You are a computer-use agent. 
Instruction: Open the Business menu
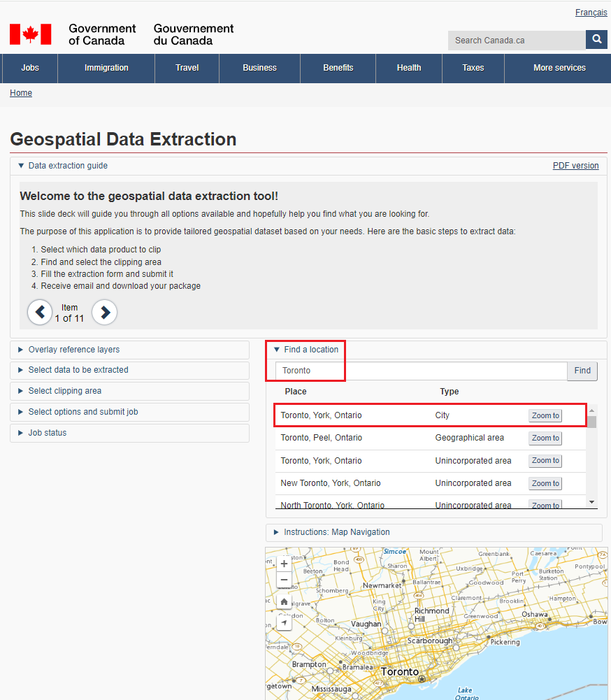(260, 68)
